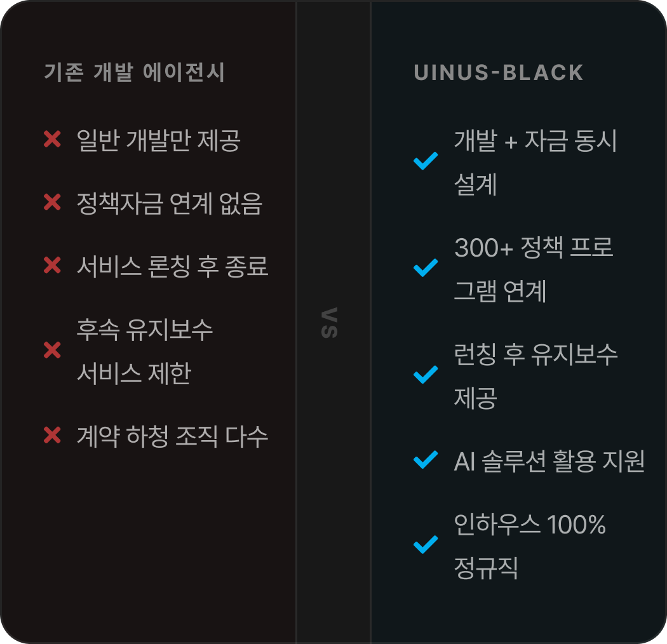Click the UINUS-BLACK heading

(x=499, y=72)
